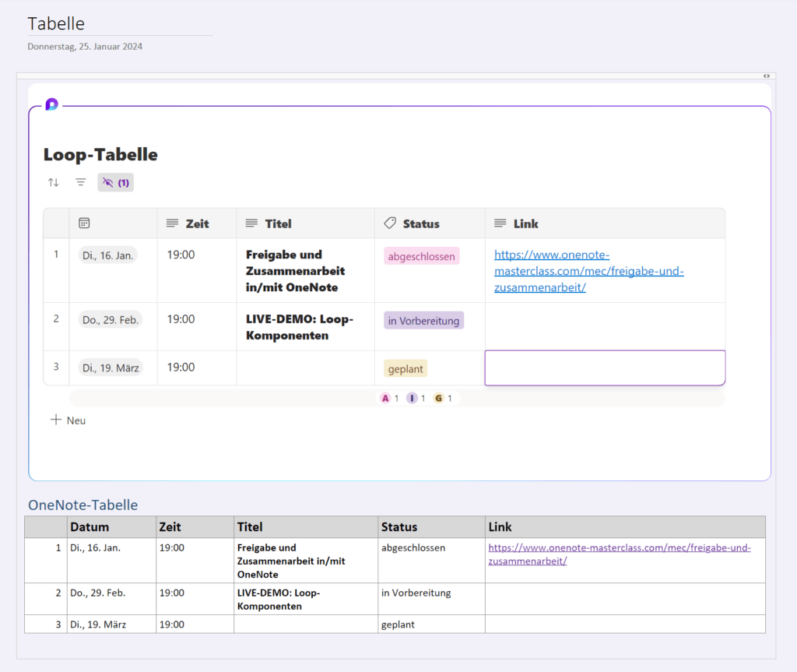Select the Do., 29. Feb. date chip

(111, 320)
